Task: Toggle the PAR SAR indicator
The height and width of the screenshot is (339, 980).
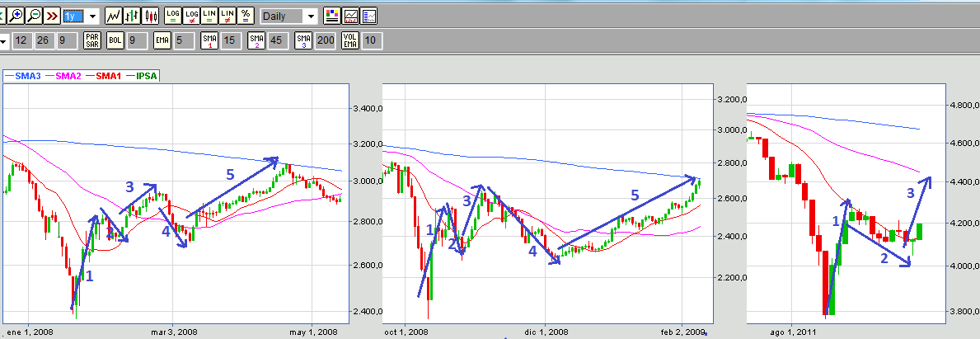Action: (91, 40)
